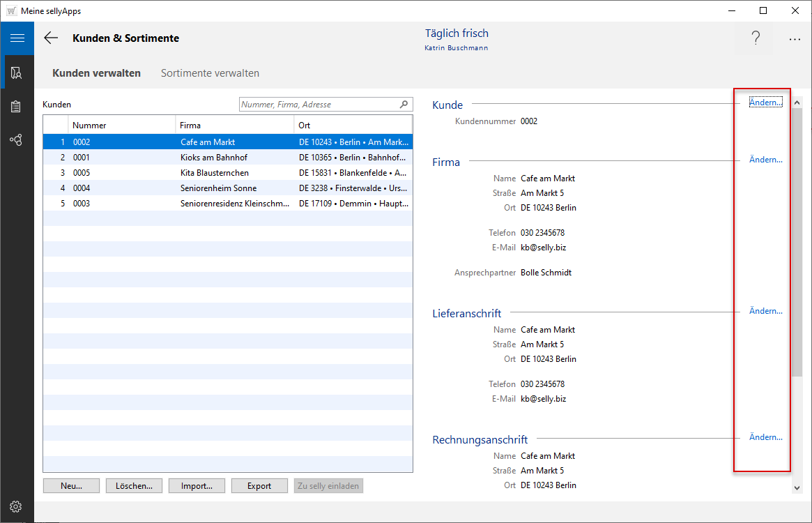The width and height of the screenshot is (812, 523).
Task: Click Ändern link for Firma section
Action: tap(765, 160)
